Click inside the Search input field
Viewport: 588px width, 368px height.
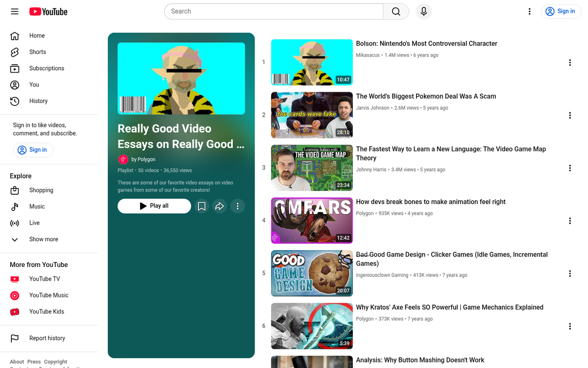click(x=273, y=11)
